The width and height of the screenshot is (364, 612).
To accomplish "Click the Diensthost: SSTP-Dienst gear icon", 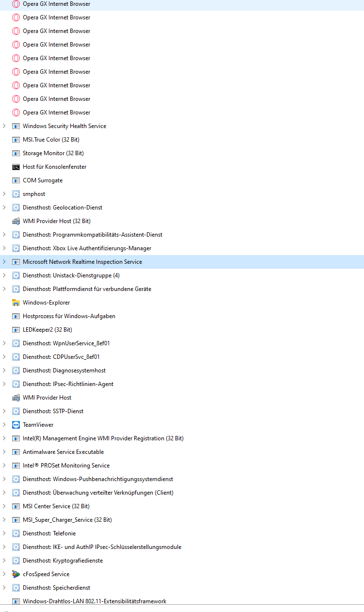I will 16,411.
